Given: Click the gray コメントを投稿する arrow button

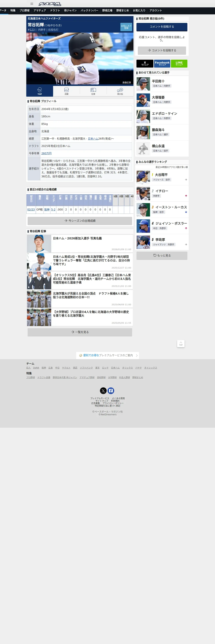Looking at the screenshot, I should point(162,50).
